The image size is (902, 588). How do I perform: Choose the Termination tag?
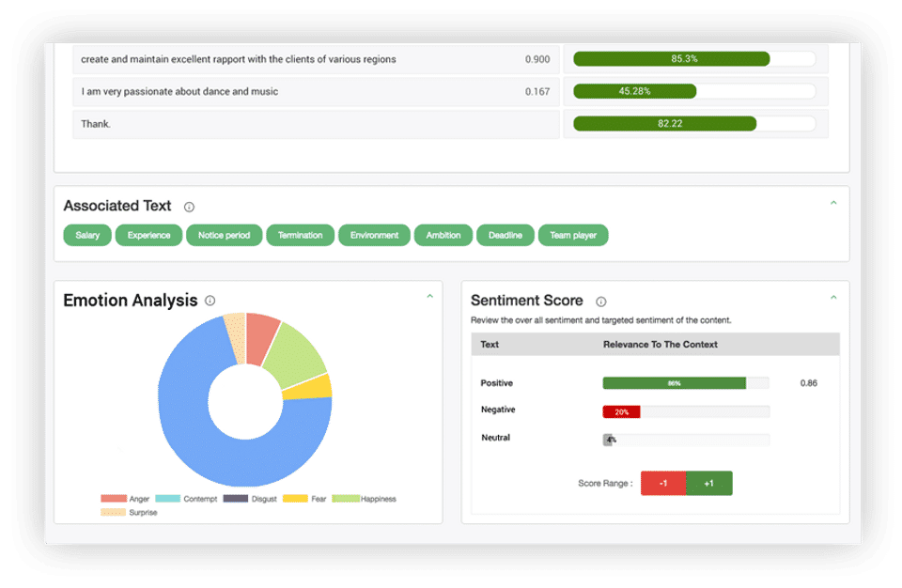click(301, 236)
